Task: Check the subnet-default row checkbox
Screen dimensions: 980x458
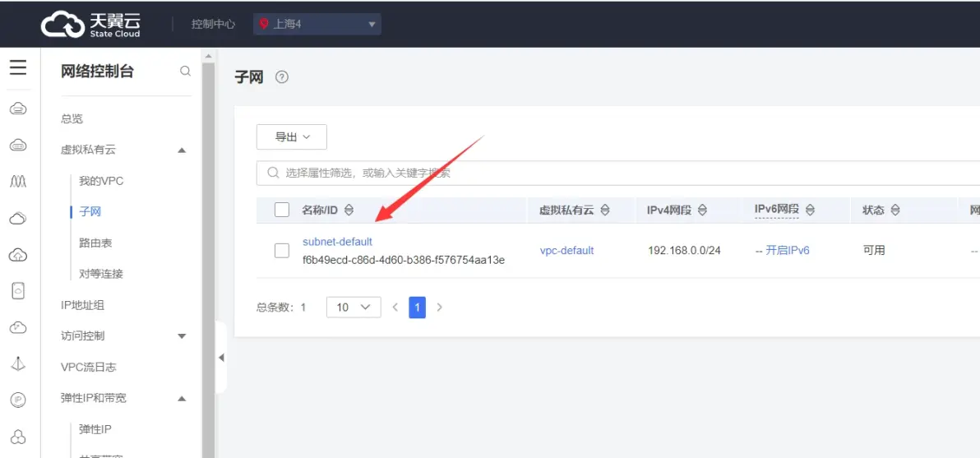Action: (282, 251)
